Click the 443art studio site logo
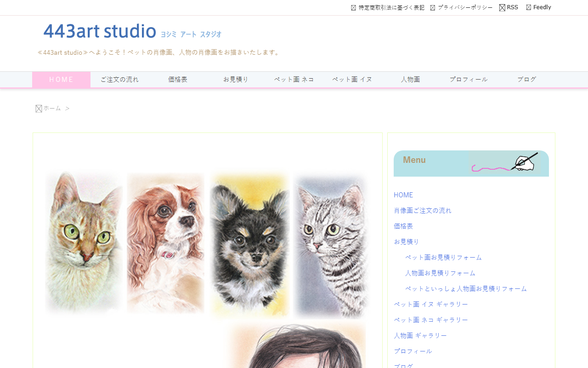Viewport: 588px width, 368px height. (x=100, y=31)
